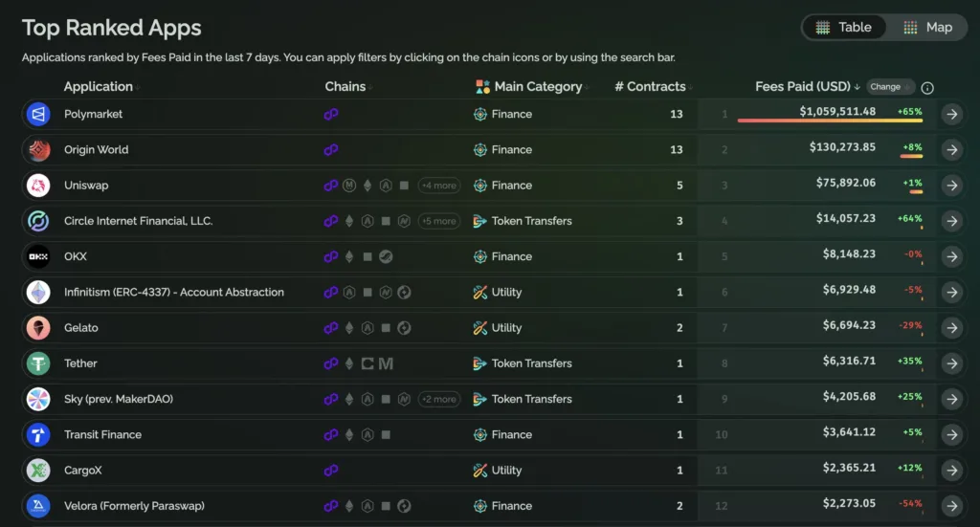This screenshot has height=527, width=980.
Task: Switch to the Table view
Action: tap(843, 28)
